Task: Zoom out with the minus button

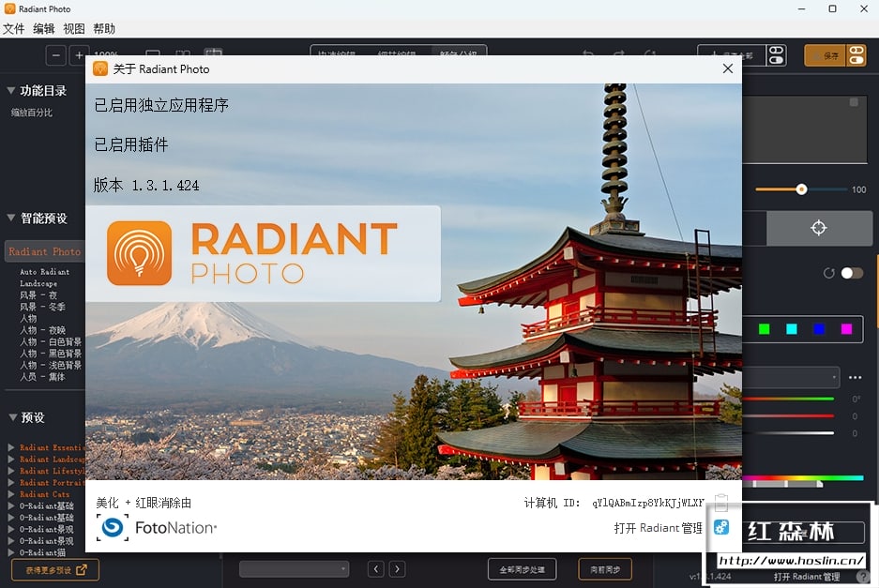Action: point(55,55)
